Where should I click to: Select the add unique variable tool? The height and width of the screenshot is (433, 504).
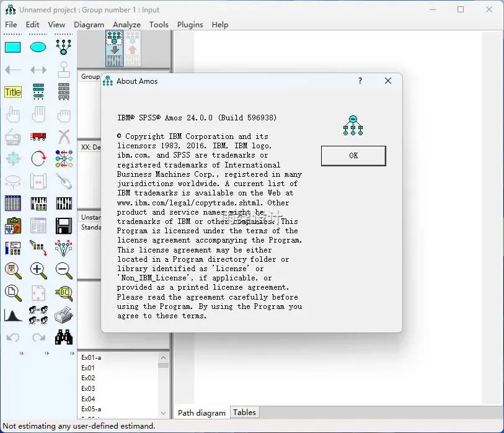[x=64, y=69]
